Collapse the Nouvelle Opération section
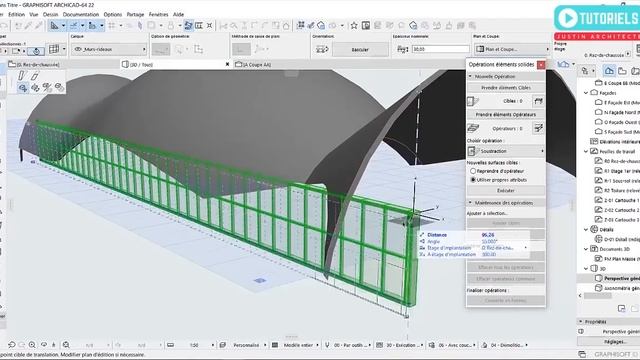The height and width of the screenshot is (360, 640). pyautogui.click(x=470, y=76)
